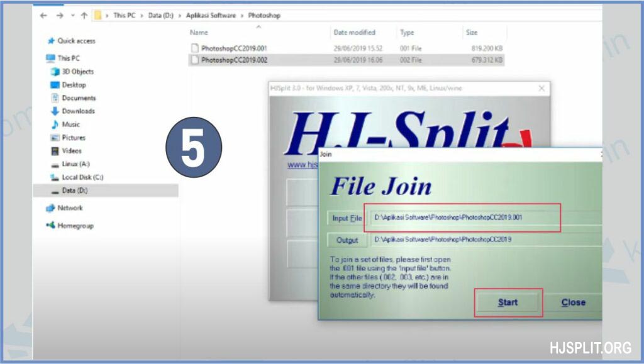Screen dimensions: 644x364
Task: Click the PhotoshopCC2019.002 file icon
Action: [195, 60]
